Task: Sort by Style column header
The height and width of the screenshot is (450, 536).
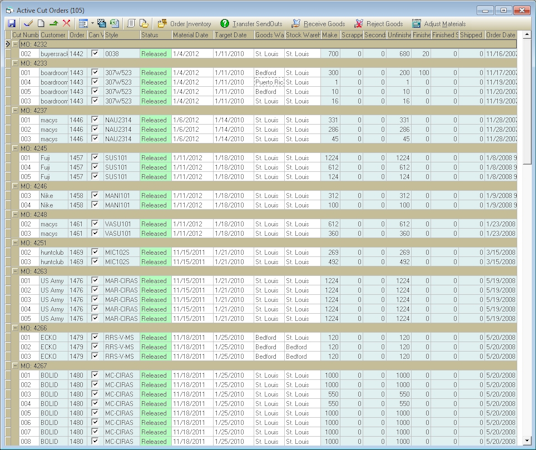Action: 122,35
